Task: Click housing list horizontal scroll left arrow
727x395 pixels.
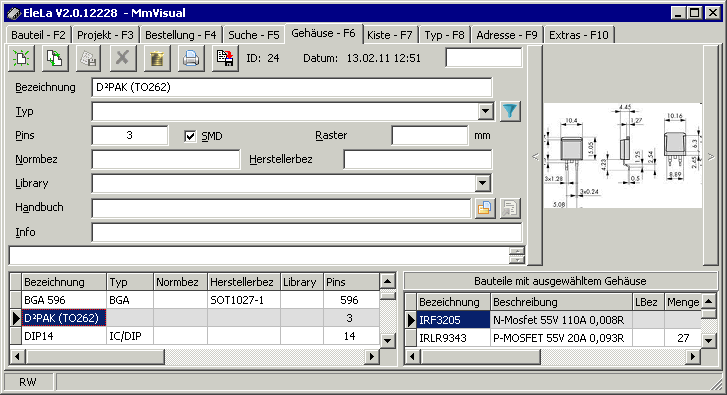Action: tap(18, 357)
